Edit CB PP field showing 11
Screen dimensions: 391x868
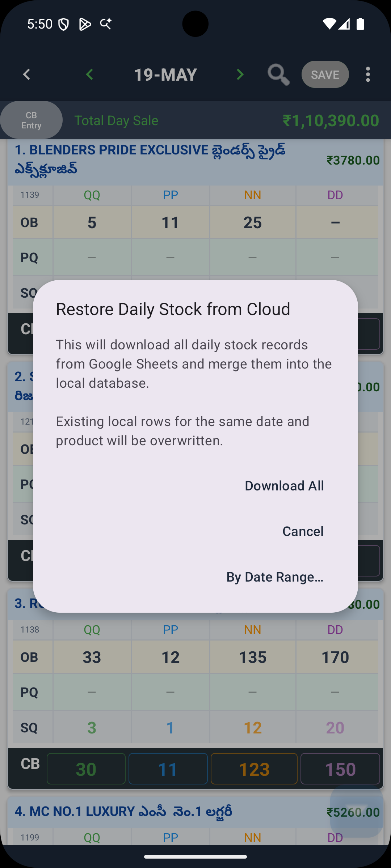pos(168,769)
